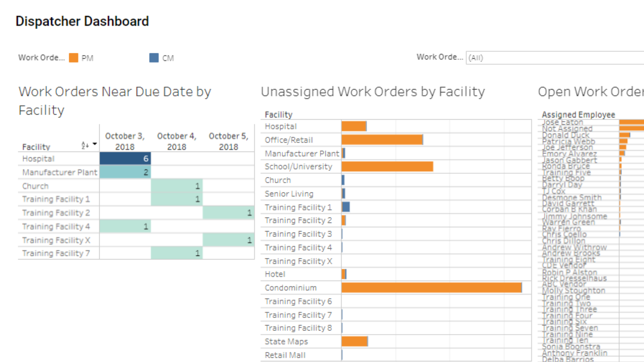Image resolution: width=644 pixels, height=362 pixels.
Task: Click the A-Z sort icon on Facility column
Action: point(85,145)
